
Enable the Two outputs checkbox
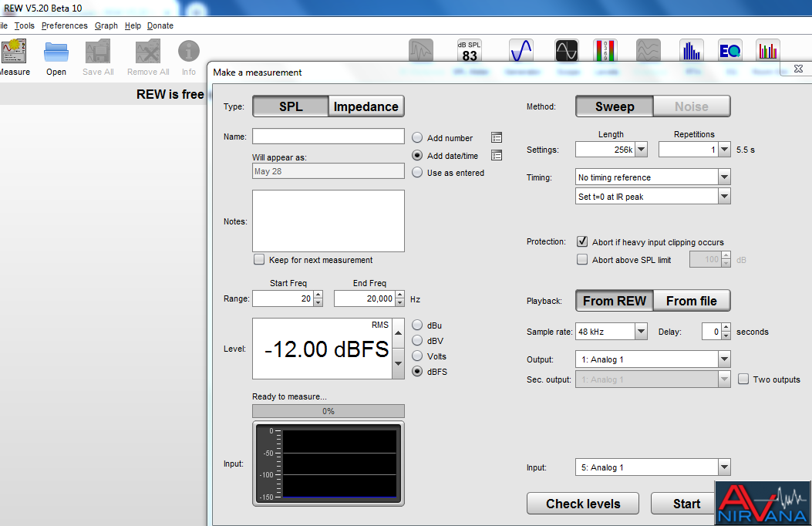coord(743,379)
